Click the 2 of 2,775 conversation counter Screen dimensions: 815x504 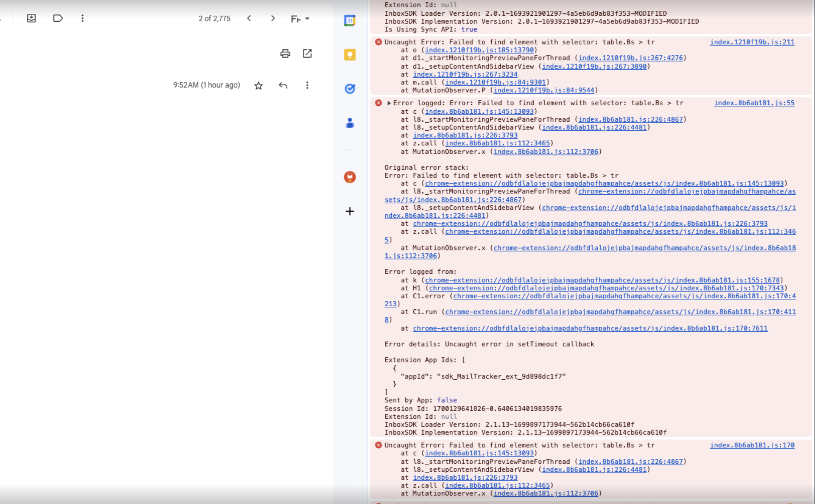(x=215, y=18)
